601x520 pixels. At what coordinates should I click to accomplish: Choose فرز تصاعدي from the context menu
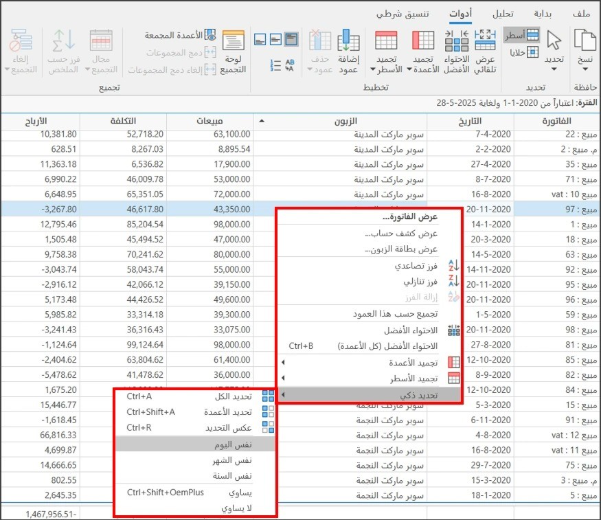(420, 267)
